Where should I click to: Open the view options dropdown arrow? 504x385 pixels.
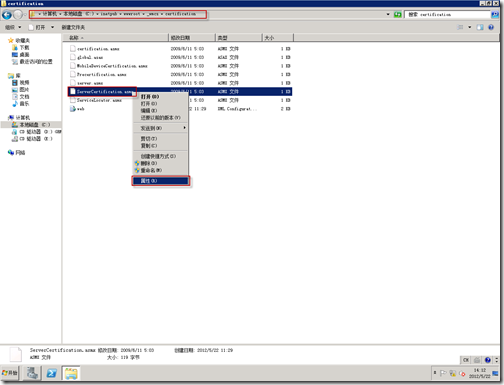[x=470, y=27]
